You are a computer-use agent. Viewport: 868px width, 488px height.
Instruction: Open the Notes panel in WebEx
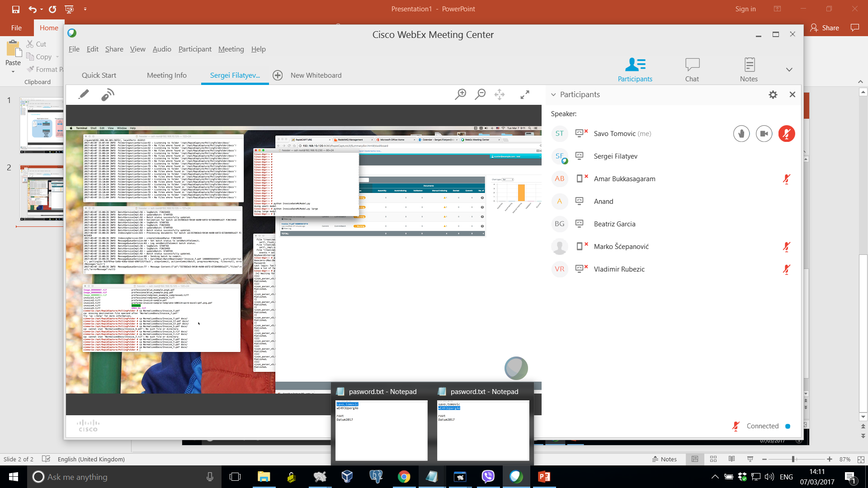pos(749,69)
